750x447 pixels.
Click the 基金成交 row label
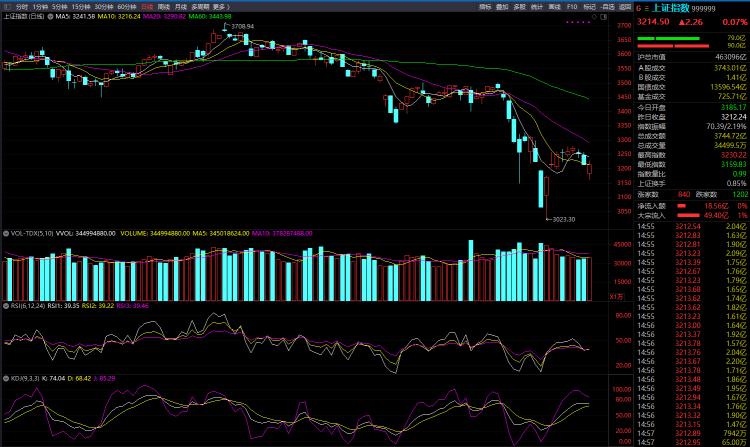coord(651,97)
